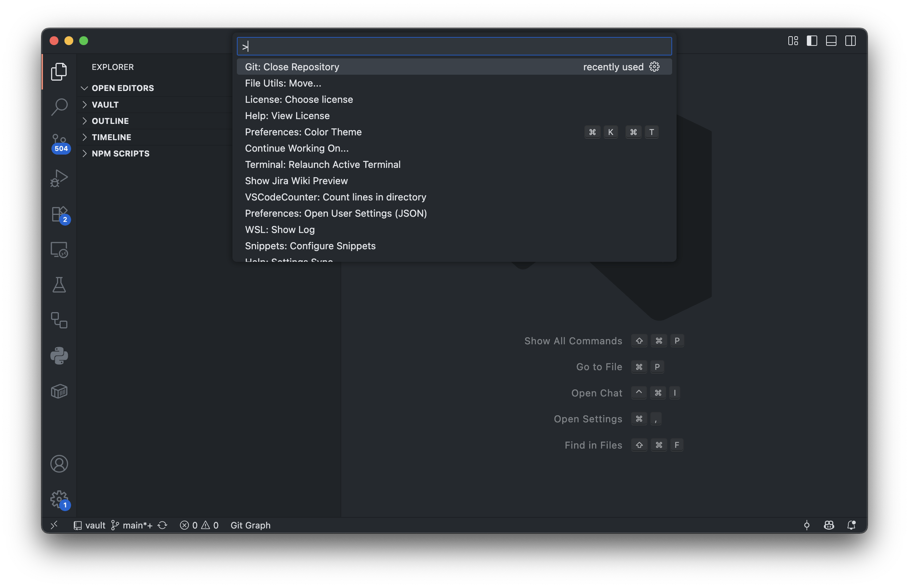This screenshot has height=588, width=909.
Task: Run Preferences: Color Theme command
Action: pyautogui.click(x=454, y=132)
